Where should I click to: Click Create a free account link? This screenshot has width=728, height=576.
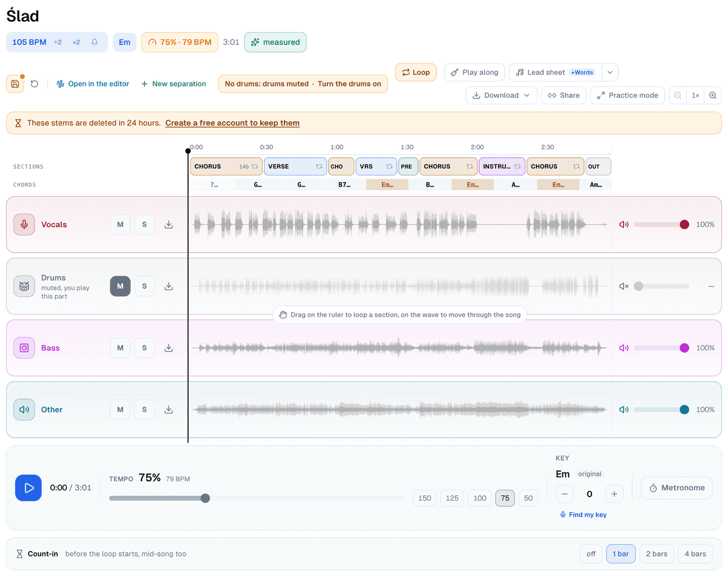point(232,123)
